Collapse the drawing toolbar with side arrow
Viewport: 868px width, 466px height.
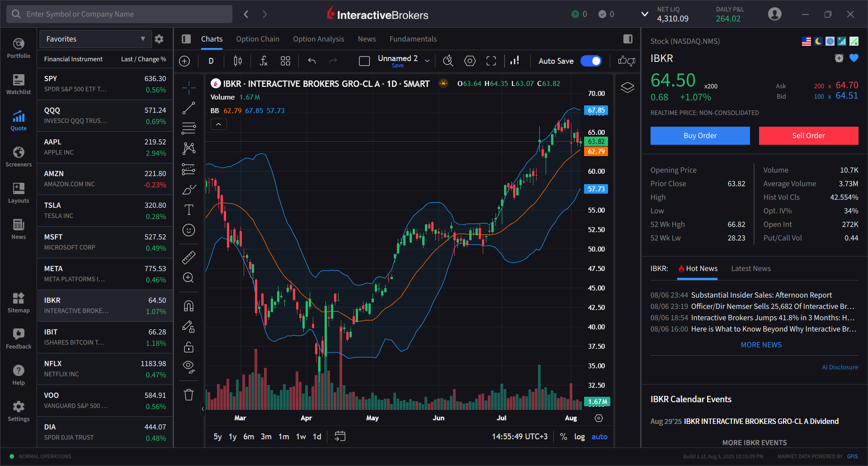(203, 409)
